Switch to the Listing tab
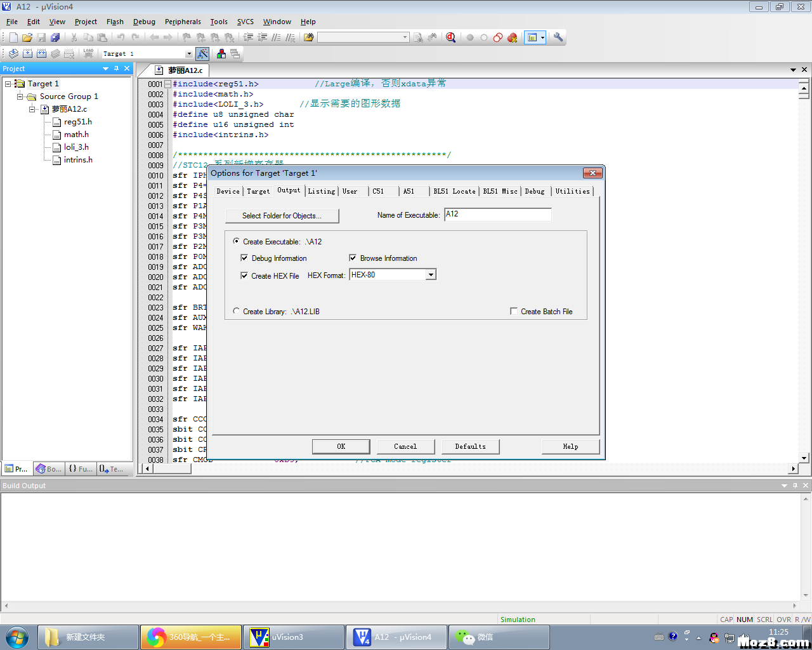 pos(322,191)
